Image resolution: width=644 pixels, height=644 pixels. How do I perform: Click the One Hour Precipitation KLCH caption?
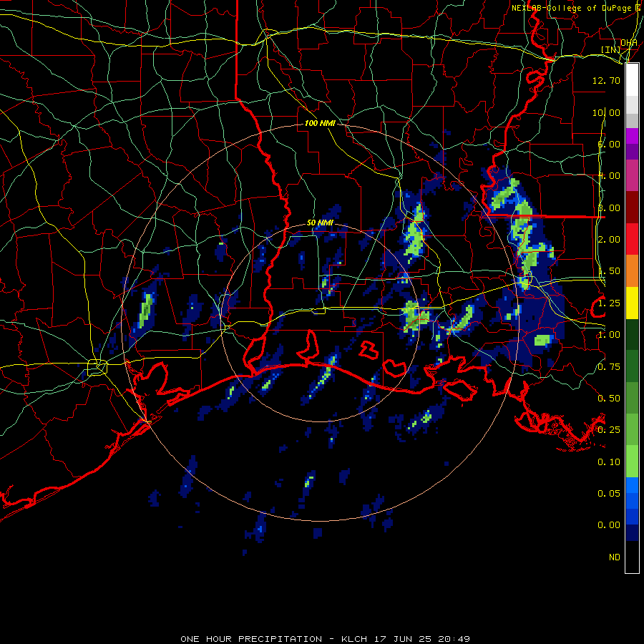tap(325, 639)
